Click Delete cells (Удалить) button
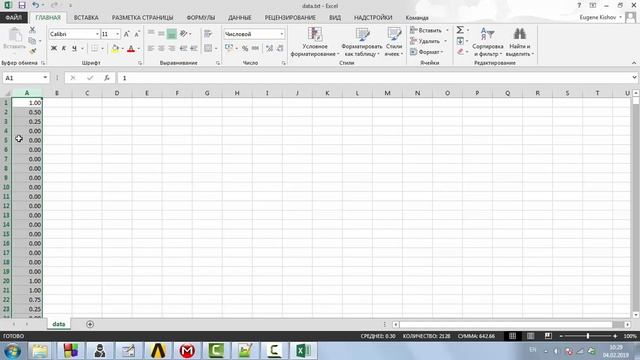The width and height of the screenshot is (640, 360). [425, 41]
